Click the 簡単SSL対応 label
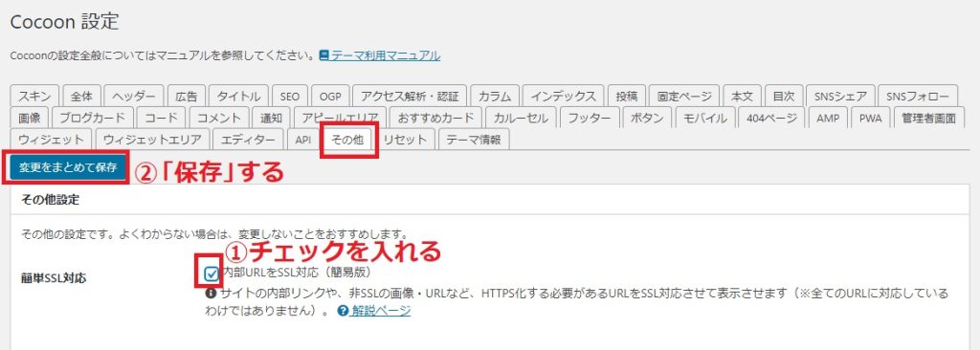The image size is (980, 350). click(x=54, y=278)
